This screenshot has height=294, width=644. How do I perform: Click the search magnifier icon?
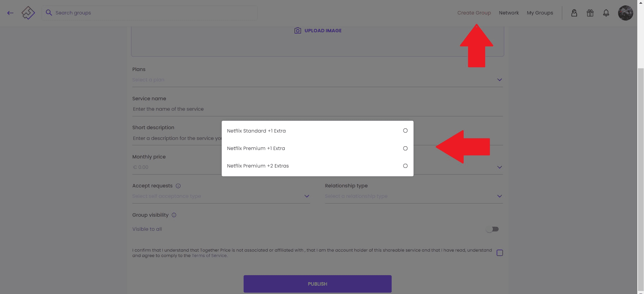(x=49, y=13)
